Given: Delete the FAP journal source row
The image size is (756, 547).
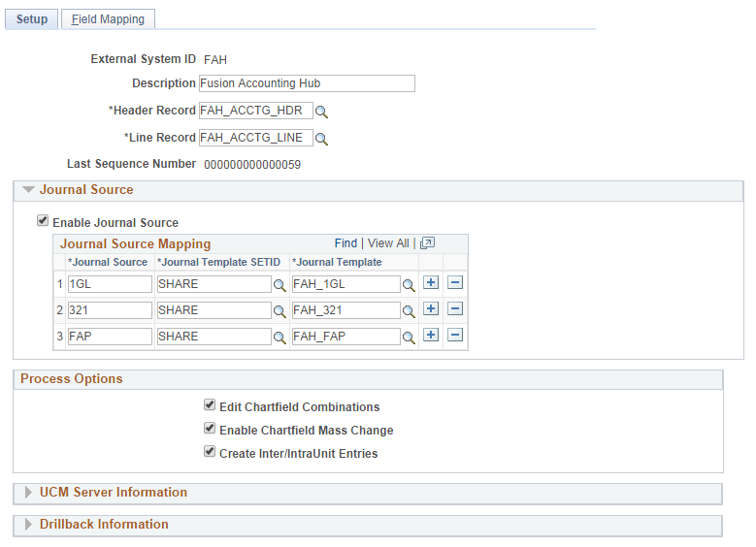Looking at the screenshot, I should (455, 335).
